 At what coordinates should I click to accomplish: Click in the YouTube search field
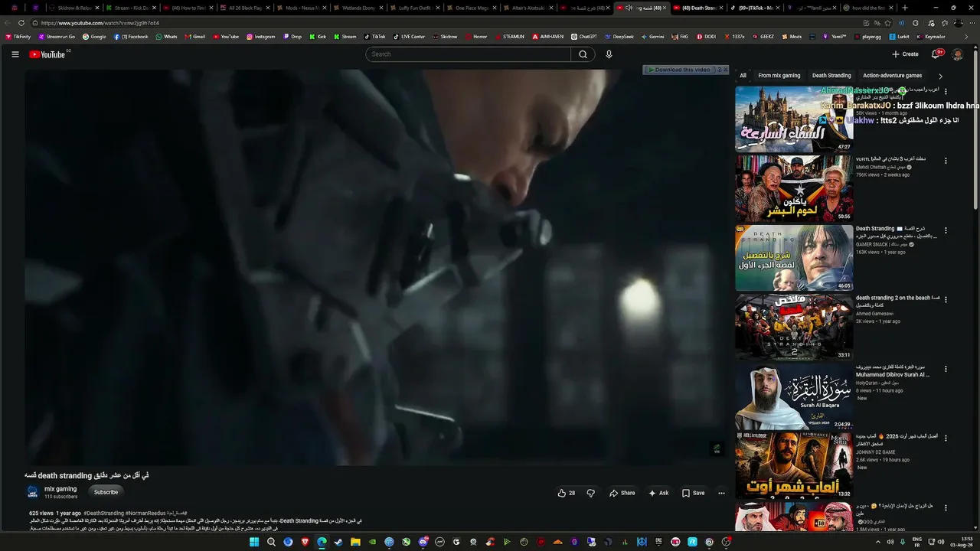point(469,54)
